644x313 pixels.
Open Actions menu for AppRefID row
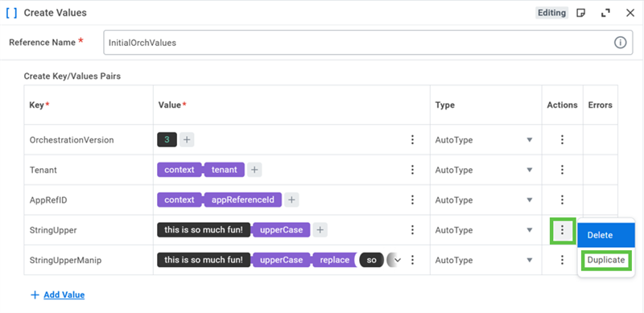[562, 200]
